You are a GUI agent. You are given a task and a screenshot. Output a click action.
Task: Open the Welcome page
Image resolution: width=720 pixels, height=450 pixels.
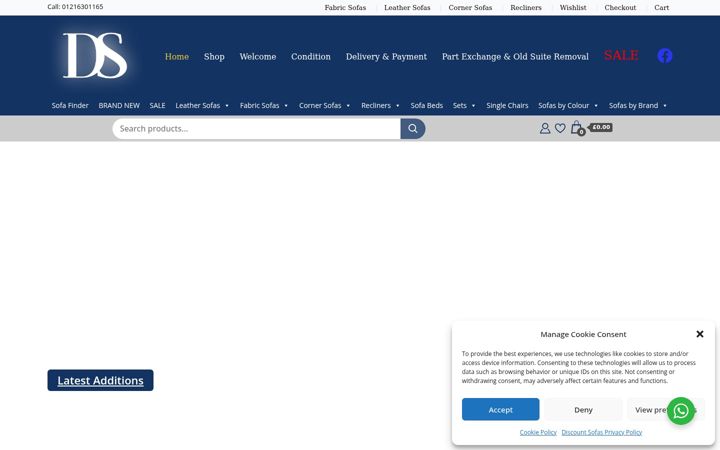tap(258, 56)
